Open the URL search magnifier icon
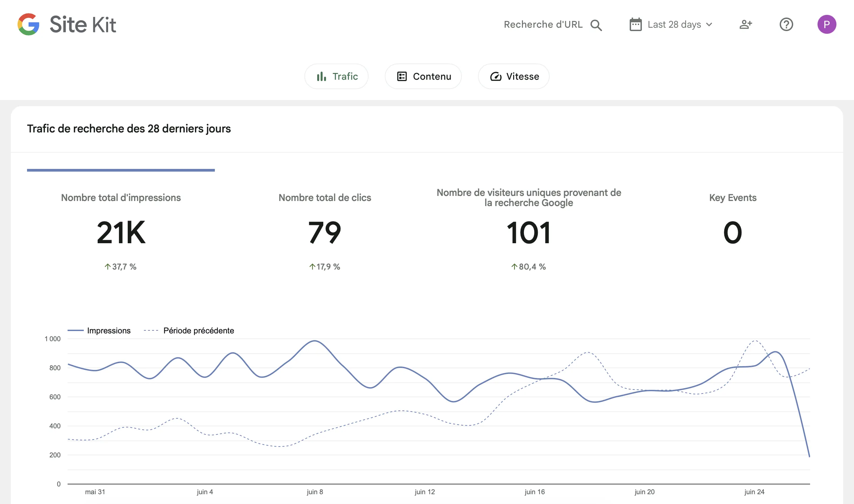 click(x=596, y=25)
